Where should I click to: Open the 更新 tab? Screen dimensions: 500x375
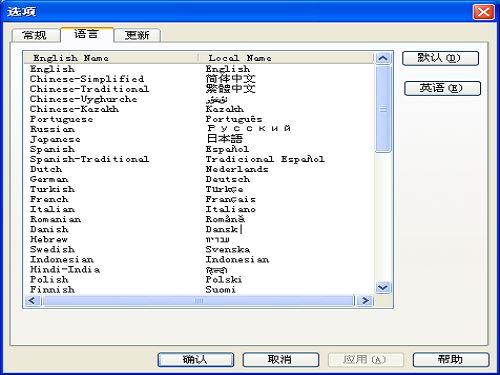tap(137, 35)
